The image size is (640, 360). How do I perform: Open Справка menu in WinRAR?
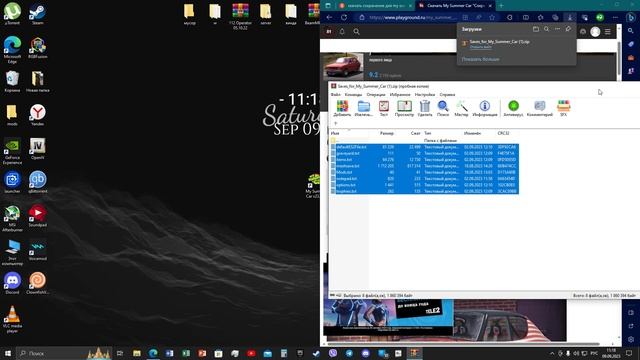point(447,94)
